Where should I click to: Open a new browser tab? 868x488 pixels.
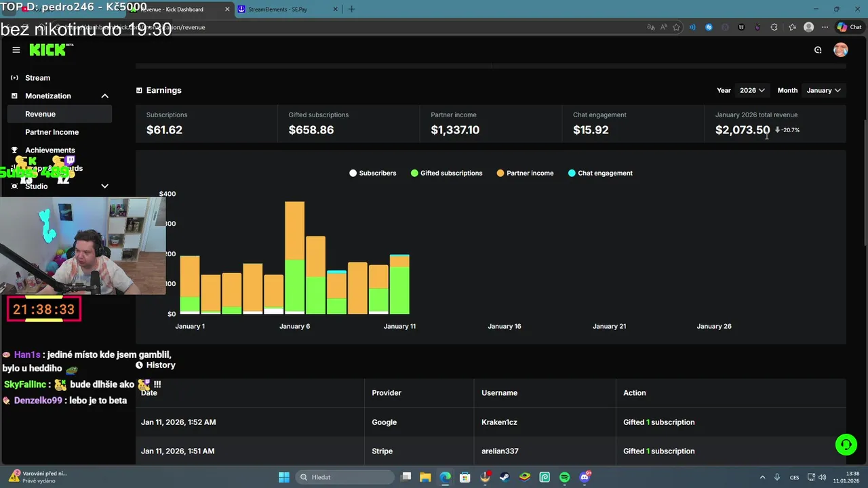tap(351, 9)
